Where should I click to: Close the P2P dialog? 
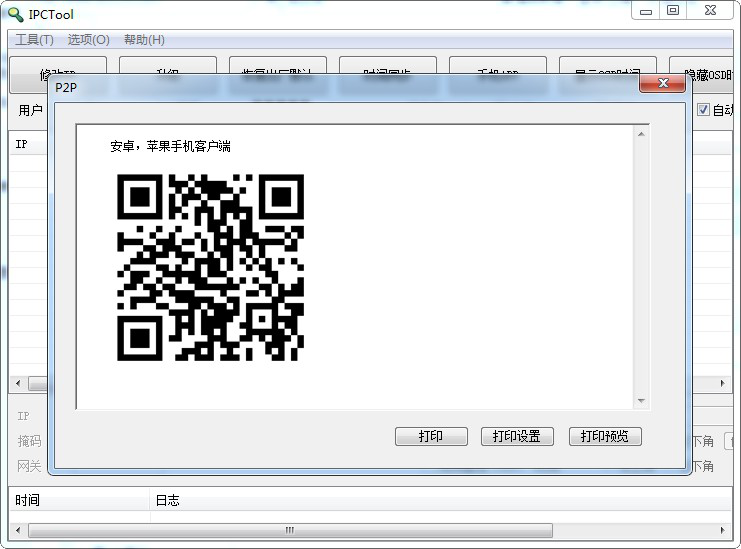663,84
